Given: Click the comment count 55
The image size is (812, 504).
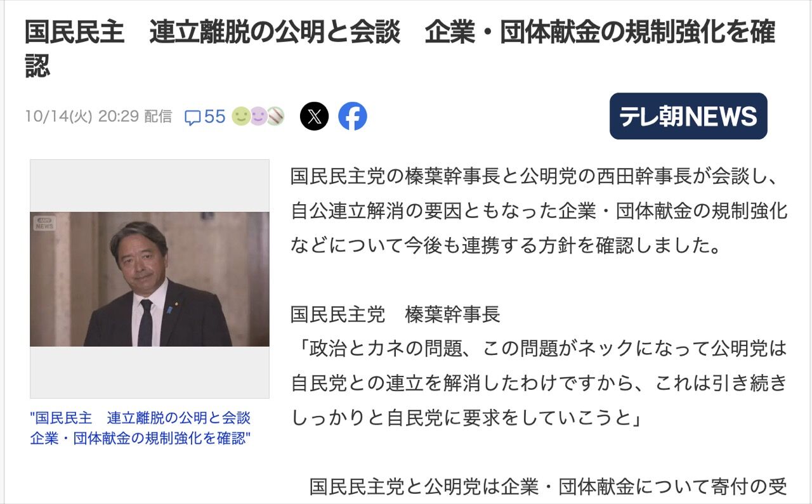Looking at the screenshot, I should tap(215, 117).
